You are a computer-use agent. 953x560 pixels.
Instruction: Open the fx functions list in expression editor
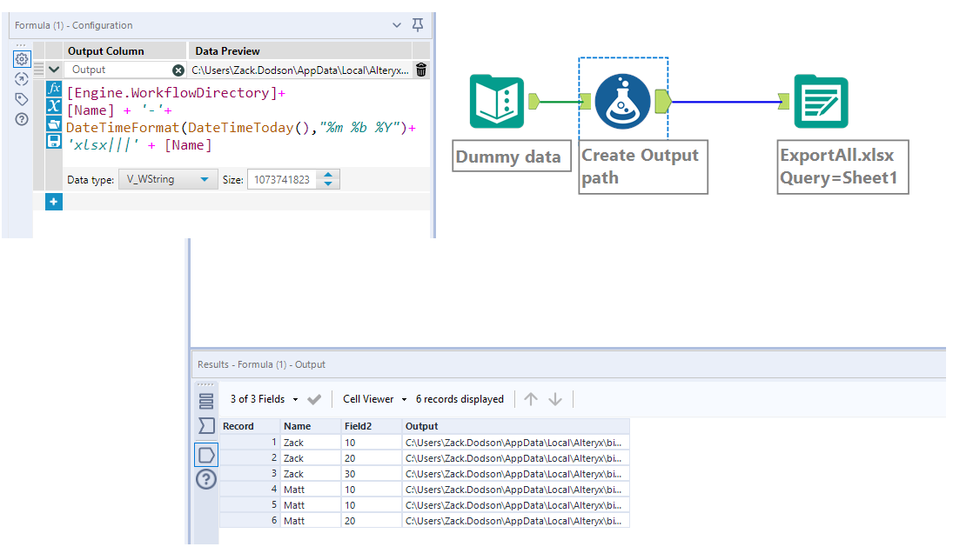coord(54,89)
